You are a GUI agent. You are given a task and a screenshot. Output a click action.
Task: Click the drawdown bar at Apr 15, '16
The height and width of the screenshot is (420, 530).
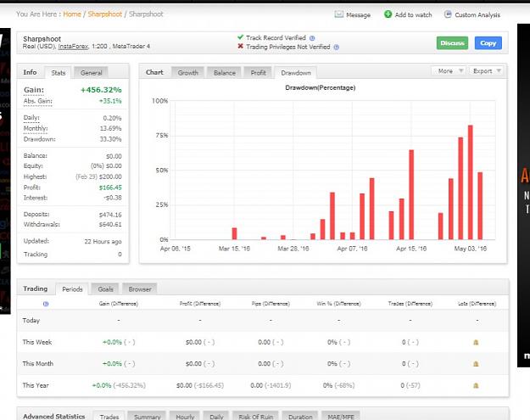(x=411, y=194)
